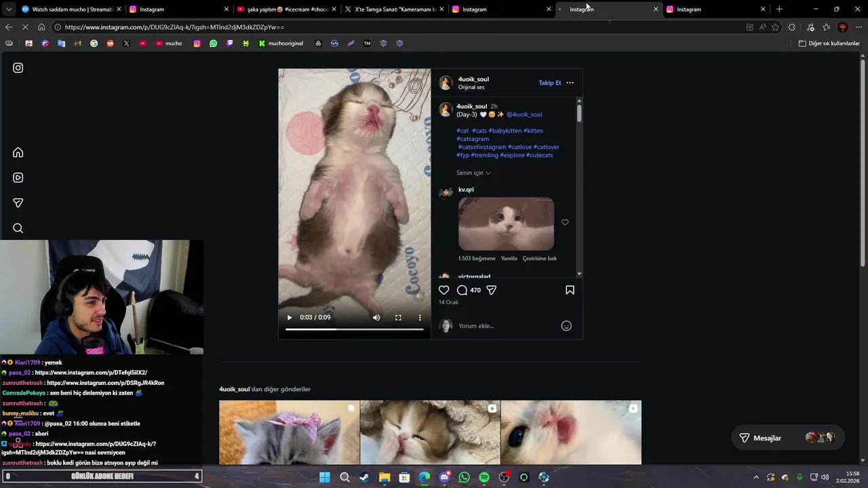Open post options three-dot menu
The width and height of the screenshot is (868, 488).
pos(570,83)
